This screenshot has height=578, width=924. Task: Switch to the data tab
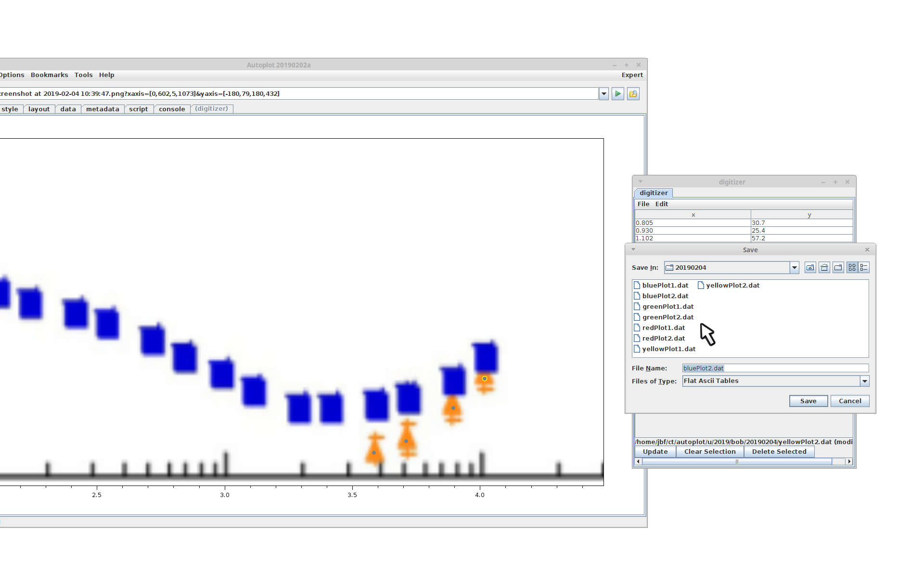68,109
